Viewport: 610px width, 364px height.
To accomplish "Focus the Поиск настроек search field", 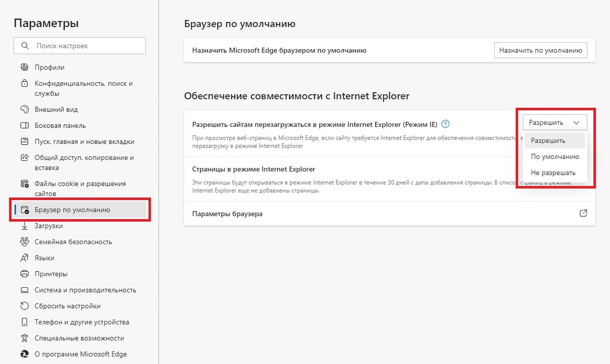I will click(x=80, y=46).
